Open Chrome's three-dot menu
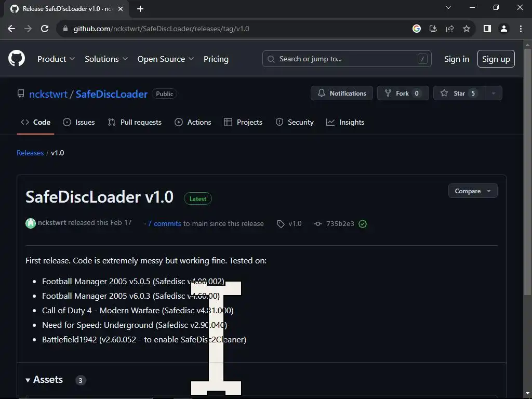The image size is (532, 399). click(x=521, y=29)
